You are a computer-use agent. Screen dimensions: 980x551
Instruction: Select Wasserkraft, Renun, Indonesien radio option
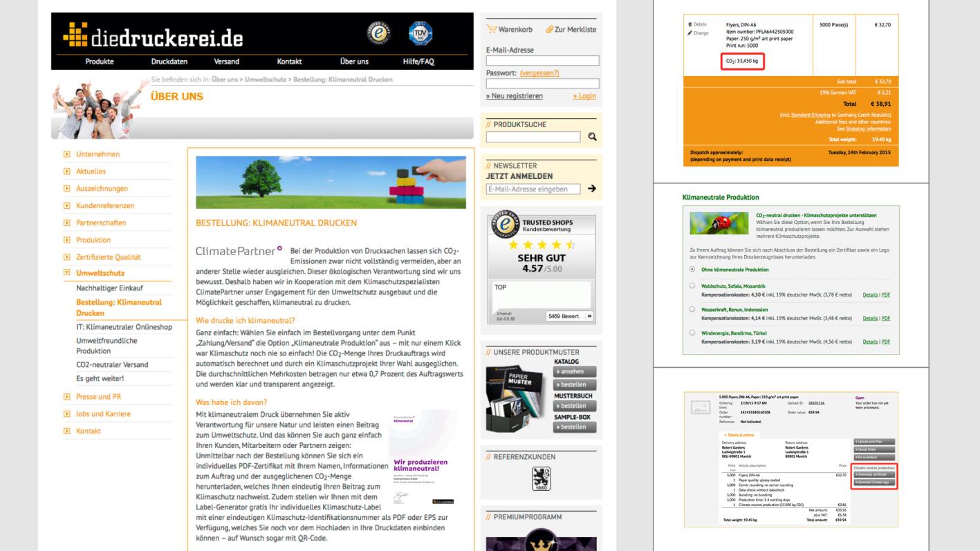coord(693,309)
